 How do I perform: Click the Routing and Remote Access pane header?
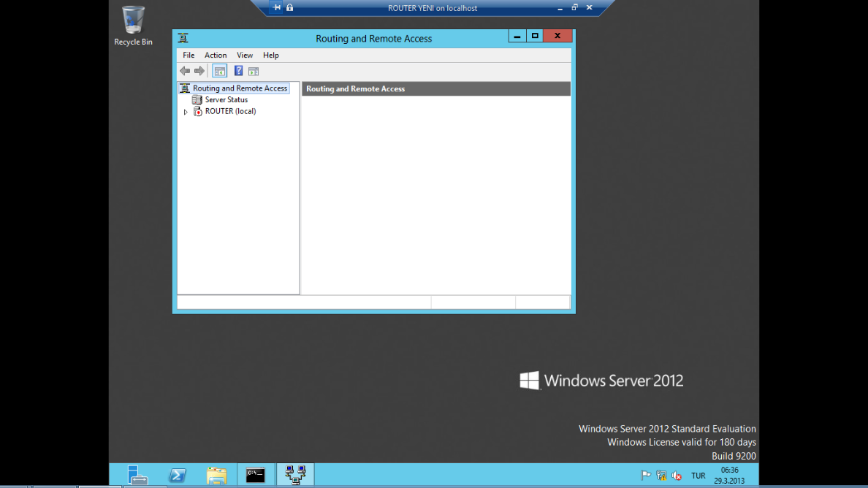pos(436,88)
